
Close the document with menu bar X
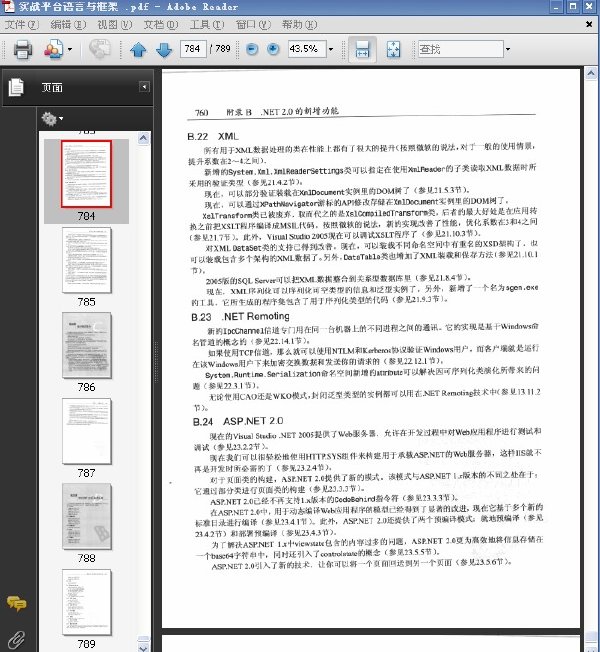pos(589,25)
